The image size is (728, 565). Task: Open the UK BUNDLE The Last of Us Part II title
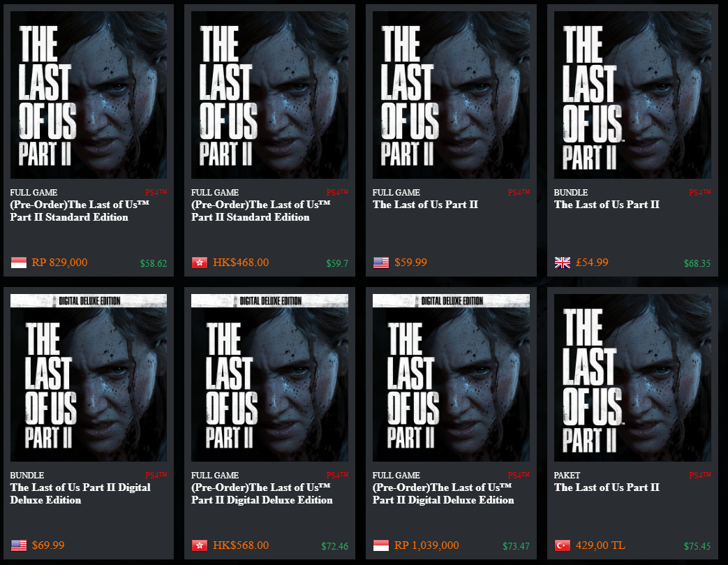(607, 205)
